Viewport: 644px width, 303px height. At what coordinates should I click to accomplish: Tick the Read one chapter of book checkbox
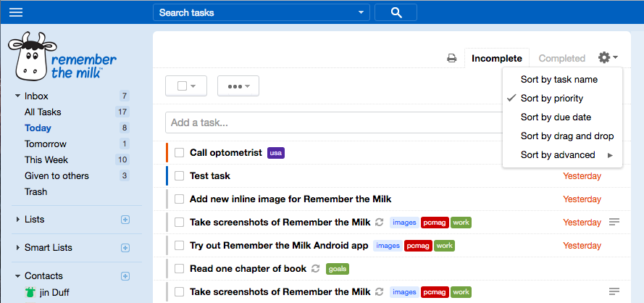[x=180, y=269]
